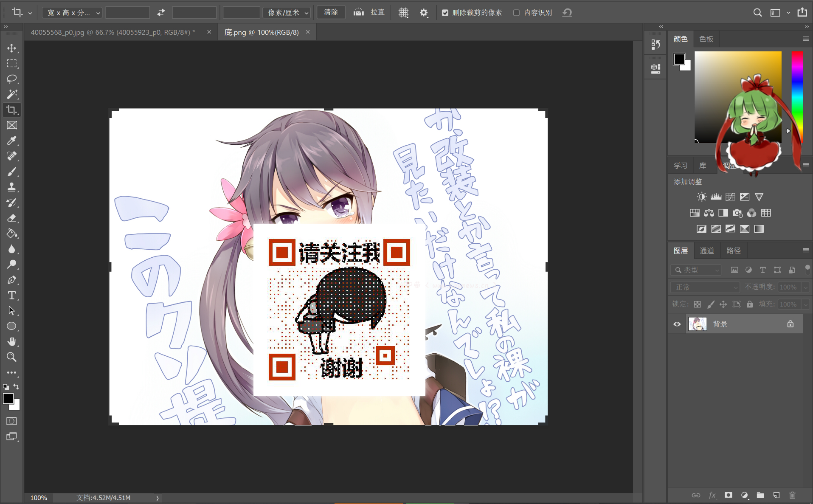
Task: Click the delete layer trash button
Action: click(x=792, y=495)
